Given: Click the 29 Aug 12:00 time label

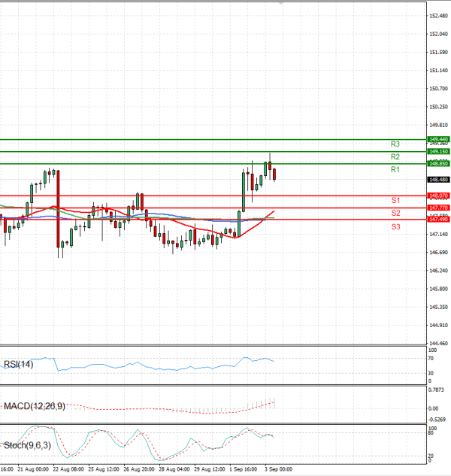Looking at the screenshot, I should 210,469.
